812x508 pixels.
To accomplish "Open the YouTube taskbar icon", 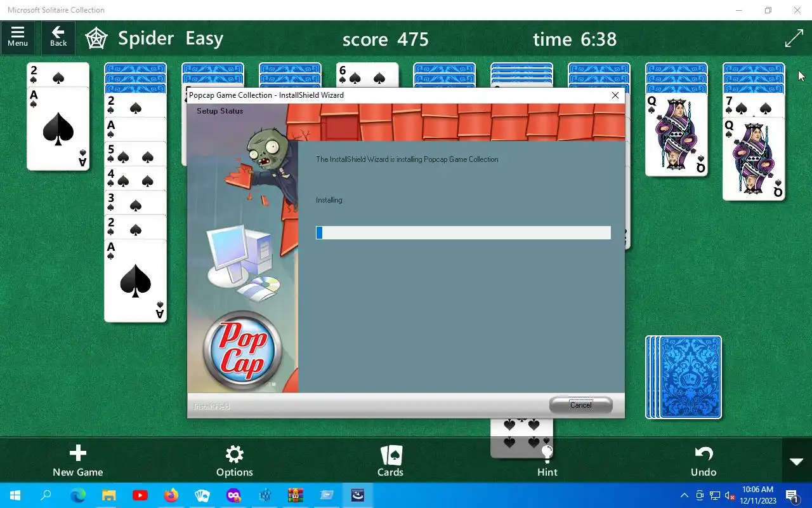I will point(140,495).
